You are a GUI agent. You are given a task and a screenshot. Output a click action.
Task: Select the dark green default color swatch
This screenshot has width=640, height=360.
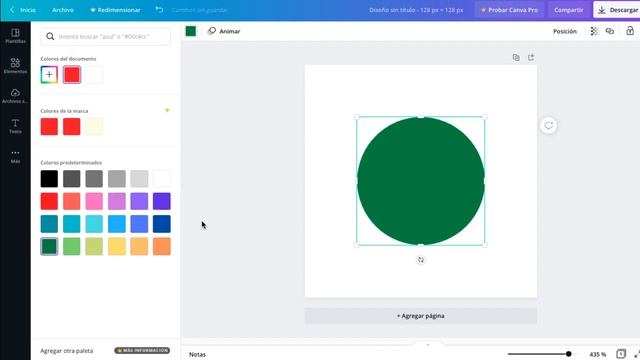pyautogui.click(x=49, y=247)
